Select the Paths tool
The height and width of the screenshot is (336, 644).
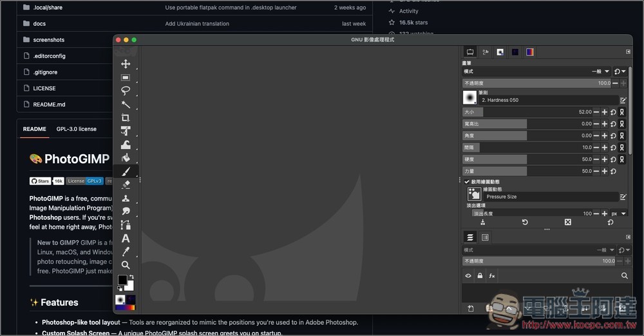coord(126,225)
